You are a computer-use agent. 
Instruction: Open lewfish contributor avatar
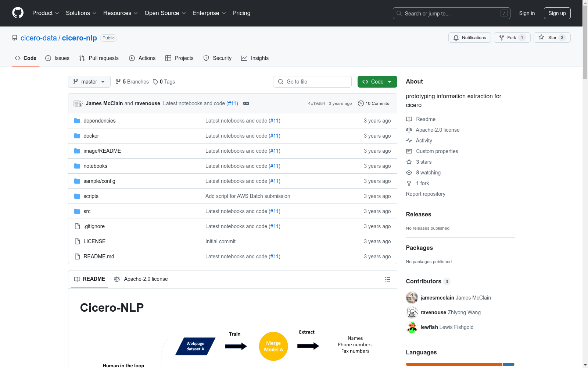point(412,327)
